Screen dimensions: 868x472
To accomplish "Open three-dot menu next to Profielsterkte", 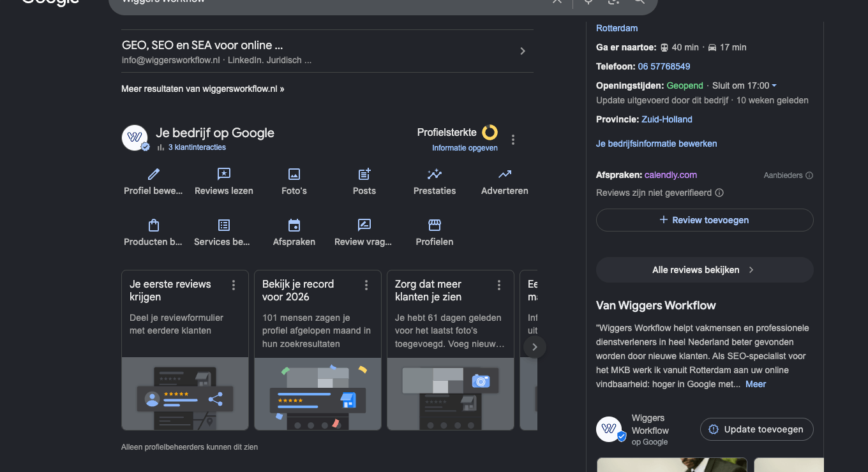I will point(513,140).
